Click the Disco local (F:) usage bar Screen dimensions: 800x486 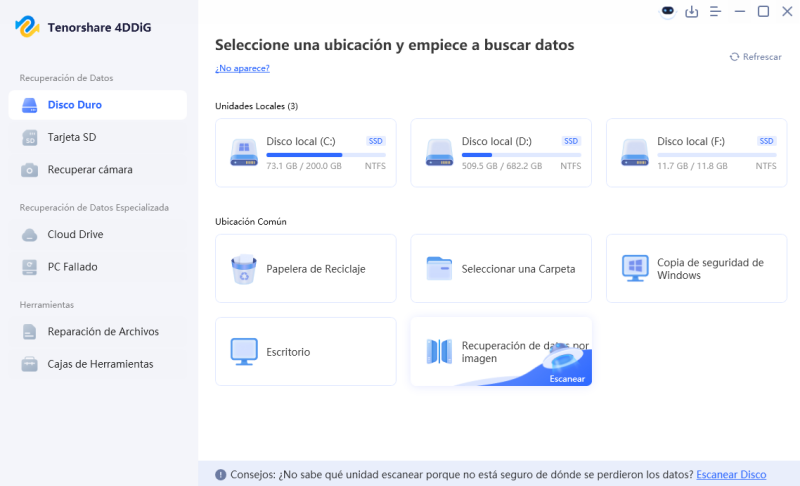[717, 155]
